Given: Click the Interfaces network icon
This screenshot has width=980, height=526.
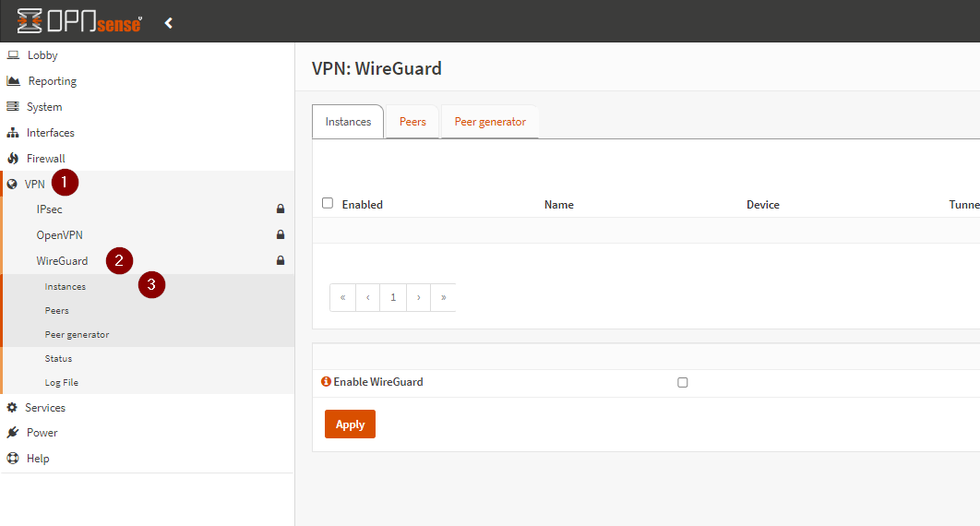Looking at the screenshot, I should point(13,133).
